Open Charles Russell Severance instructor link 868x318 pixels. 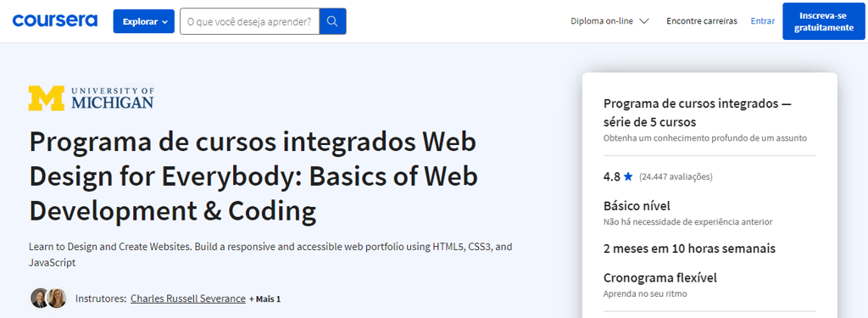click(187, 298)
